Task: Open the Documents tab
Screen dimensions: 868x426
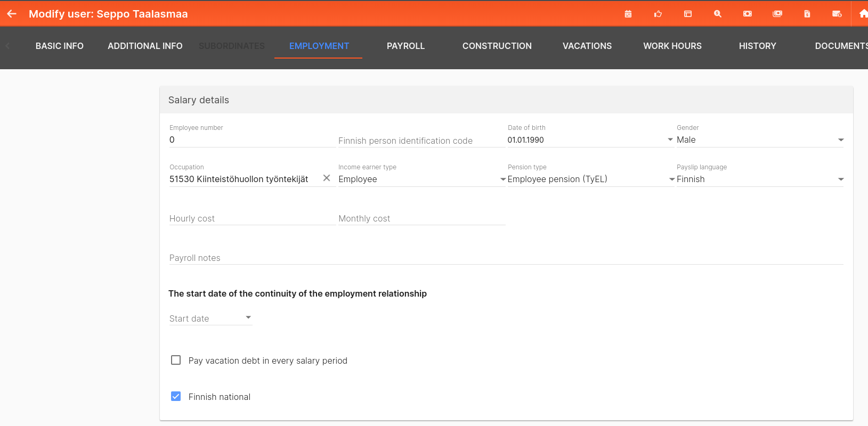Action: [840, 46]
